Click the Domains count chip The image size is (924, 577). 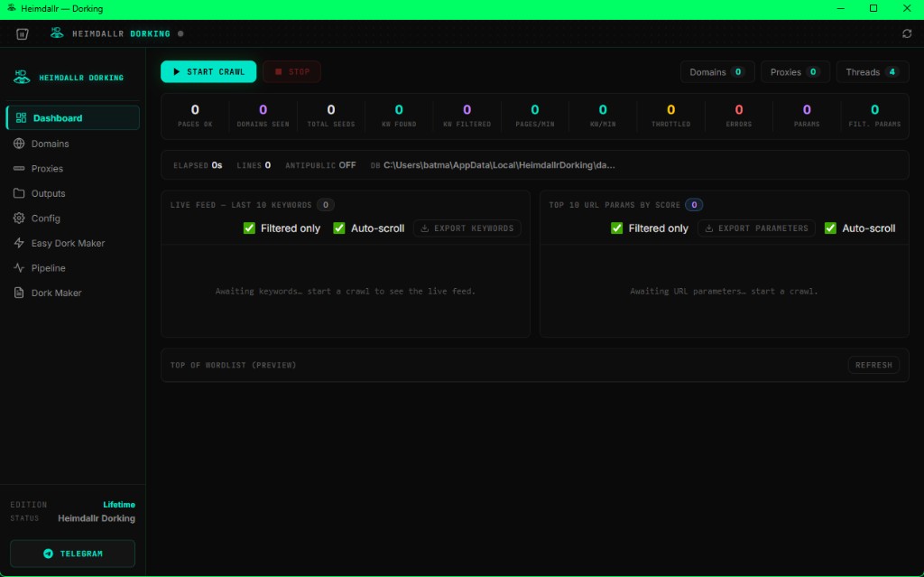pyautogui.click(x=717, y=72)
